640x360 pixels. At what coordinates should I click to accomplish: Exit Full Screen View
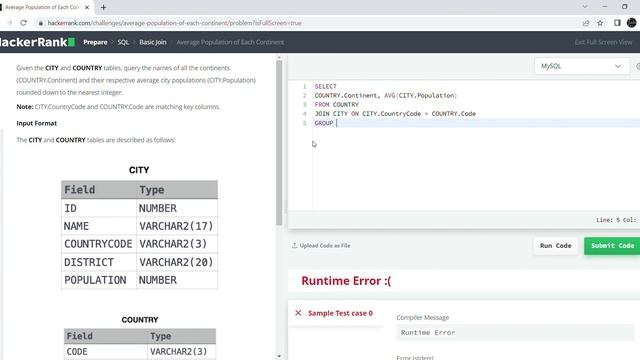pos(603,42)
